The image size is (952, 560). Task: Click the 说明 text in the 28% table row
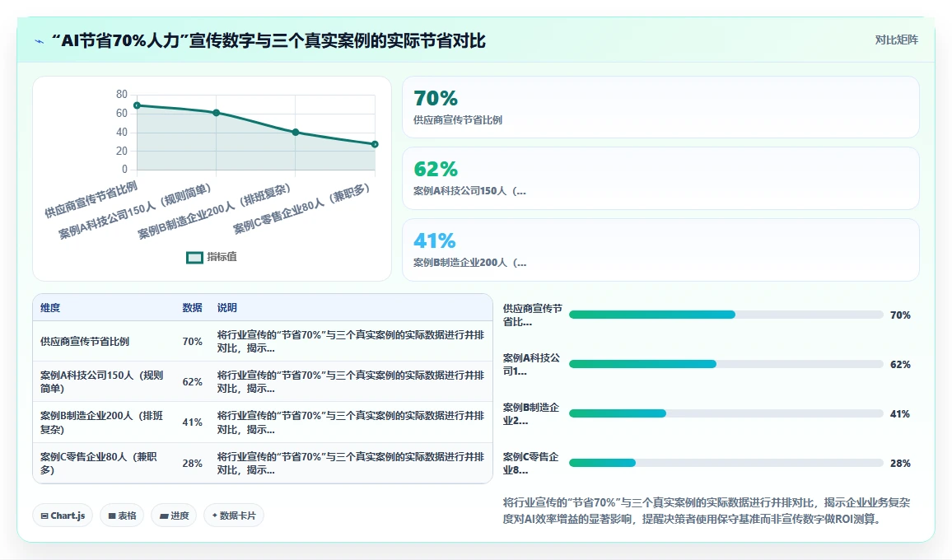click(x=351, y=464)
